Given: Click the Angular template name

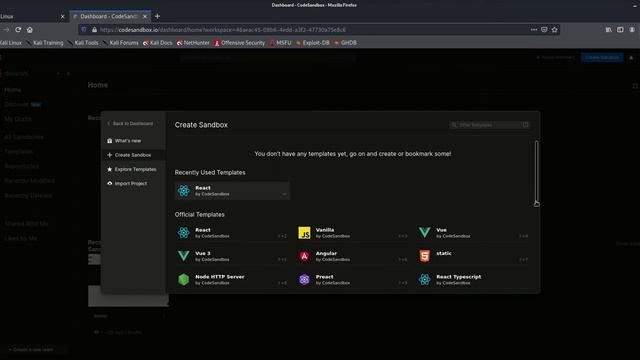Looking at the screenshot, I should pyautogui.click(x=326, y=253).
